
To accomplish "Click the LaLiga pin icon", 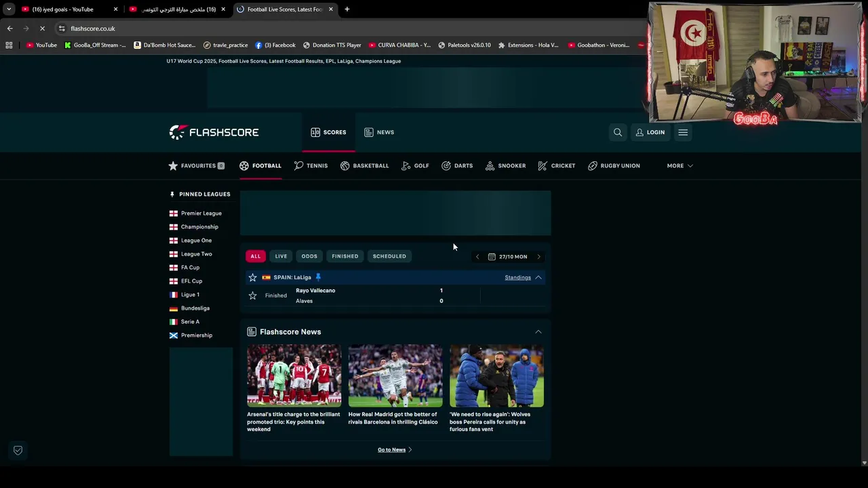I will pos(318,277).
